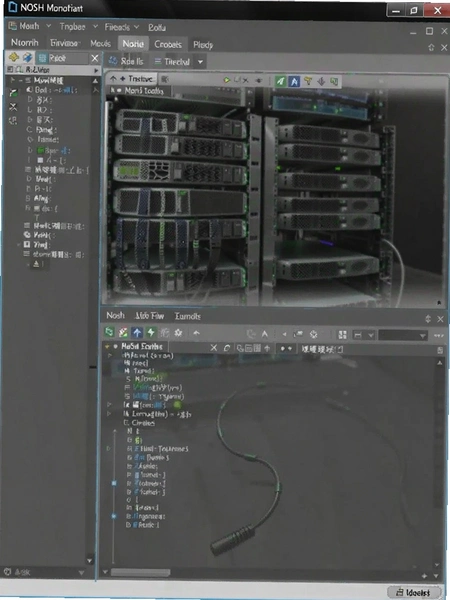The image size is (450, 600).
Task: Open the dropdown arrow beside Tinechal
Action: click(200, 62)
